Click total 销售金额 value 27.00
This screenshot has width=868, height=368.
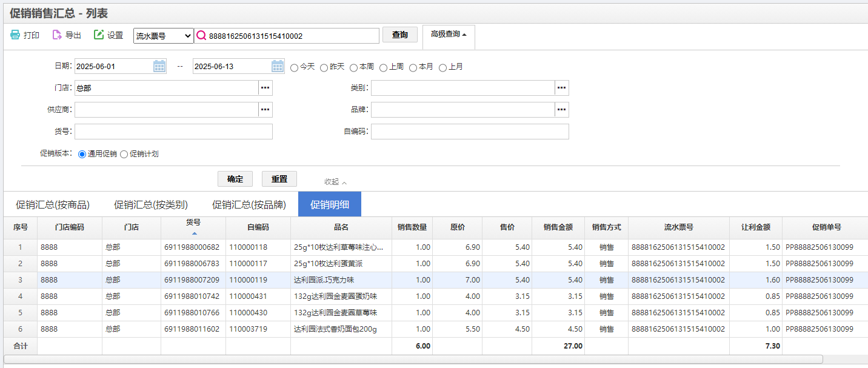click(573, 346)
